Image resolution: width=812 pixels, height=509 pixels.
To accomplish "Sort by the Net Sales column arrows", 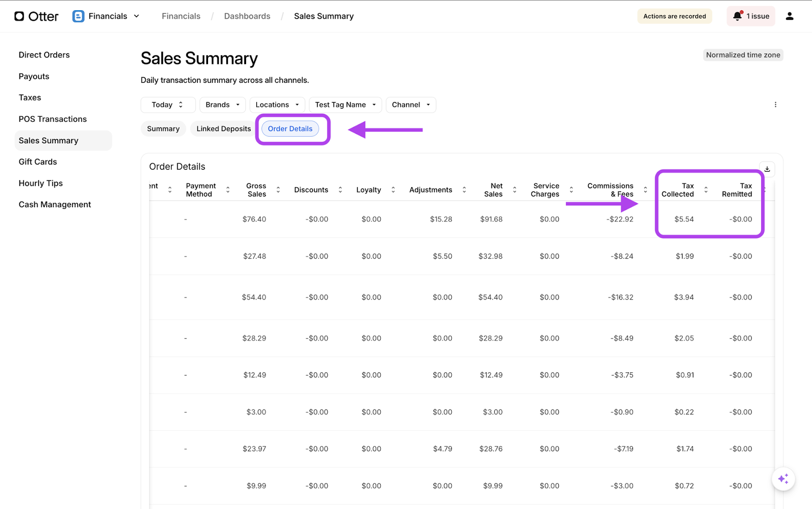I will [515, 190].
